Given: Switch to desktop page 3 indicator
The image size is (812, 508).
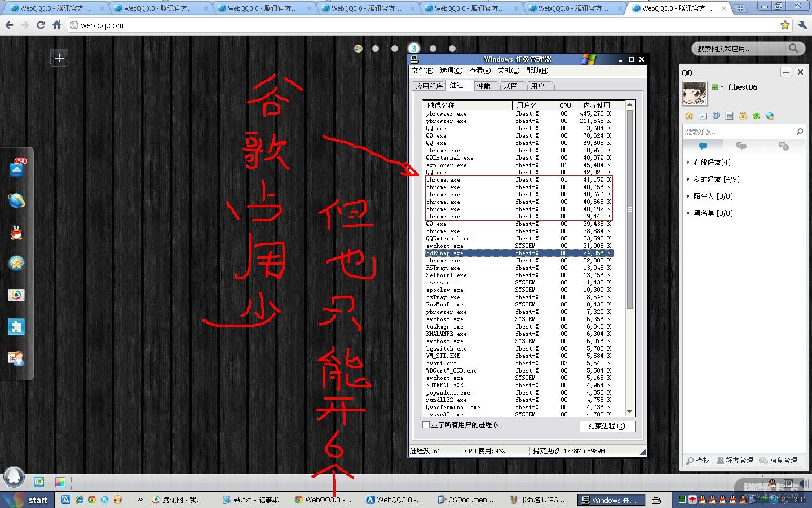Looking at the screenshot, I should (414, 49).
